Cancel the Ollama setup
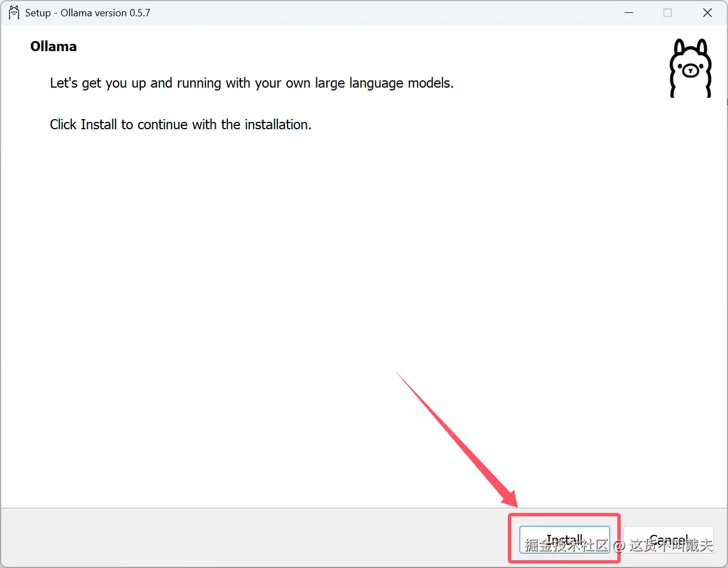The width and height of the screenshot is (728, 568). (668, 540)
